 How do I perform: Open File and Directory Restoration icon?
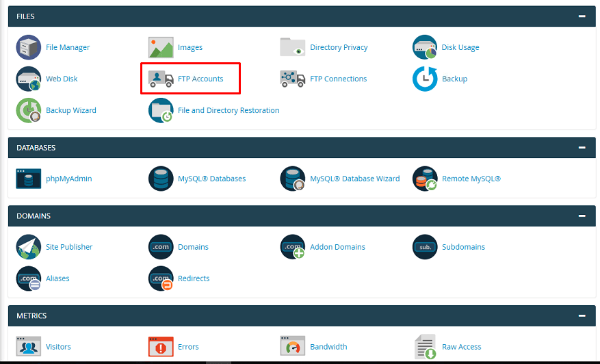(x=161, y=110)
